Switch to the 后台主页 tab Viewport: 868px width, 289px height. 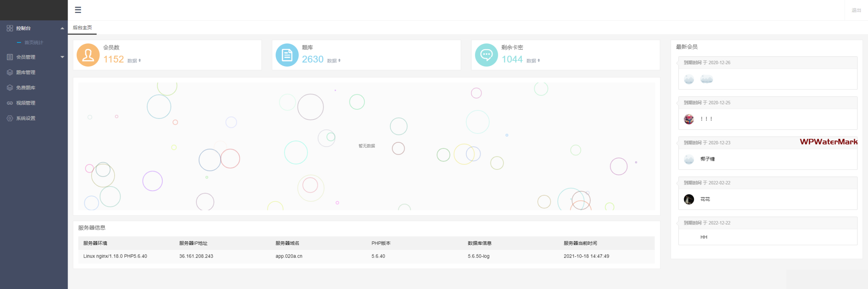coord(82,28)
